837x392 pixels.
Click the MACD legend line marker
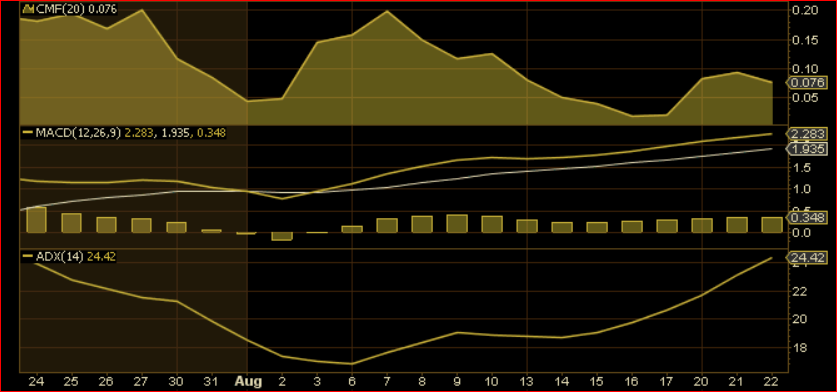tap(28, 132)
